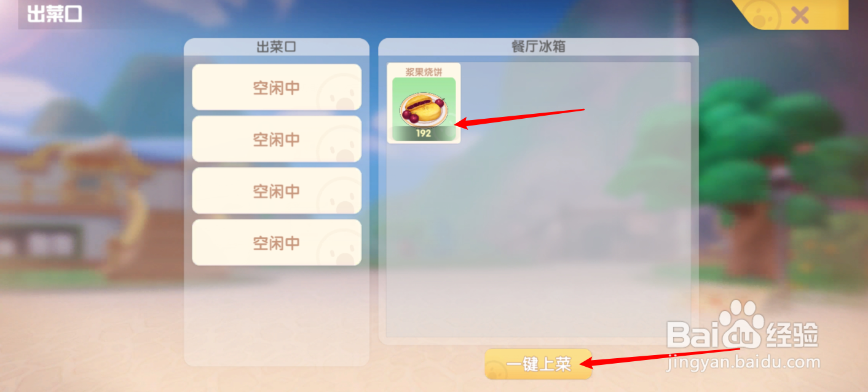Close the 出菜口 window with X
Image resolution: width=868 pixels, height=392 pixels.
point(799,15)
